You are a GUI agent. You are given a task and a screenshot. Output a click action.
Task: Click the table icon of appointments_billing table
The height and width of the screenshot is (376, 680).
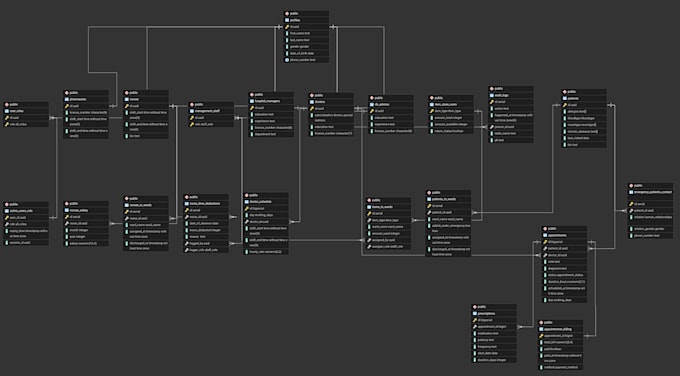tap(541, 329)
